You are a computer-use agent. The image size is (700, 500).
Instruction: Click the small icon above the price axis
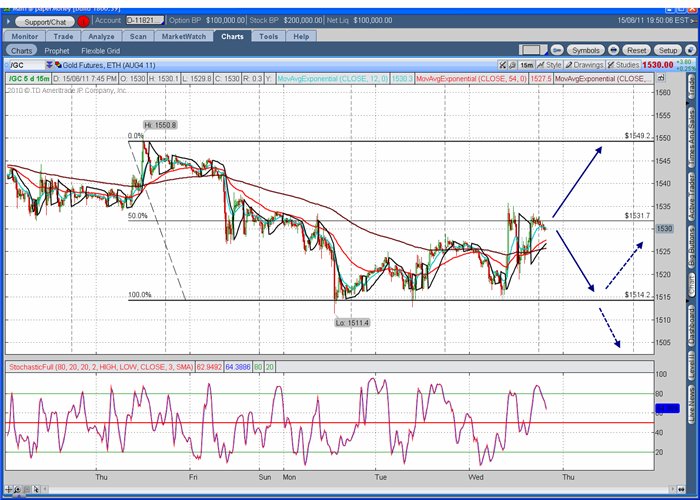661,78
